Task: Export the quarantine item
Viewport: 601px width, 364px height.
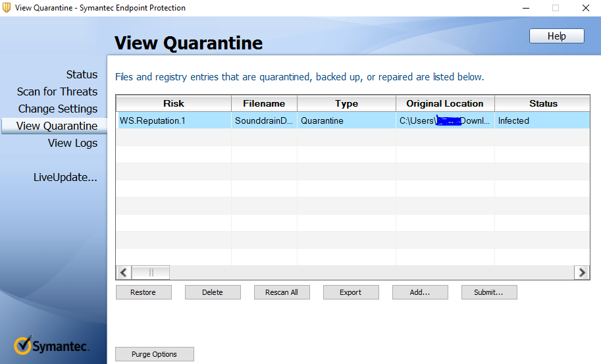Action: coord(351,292)
